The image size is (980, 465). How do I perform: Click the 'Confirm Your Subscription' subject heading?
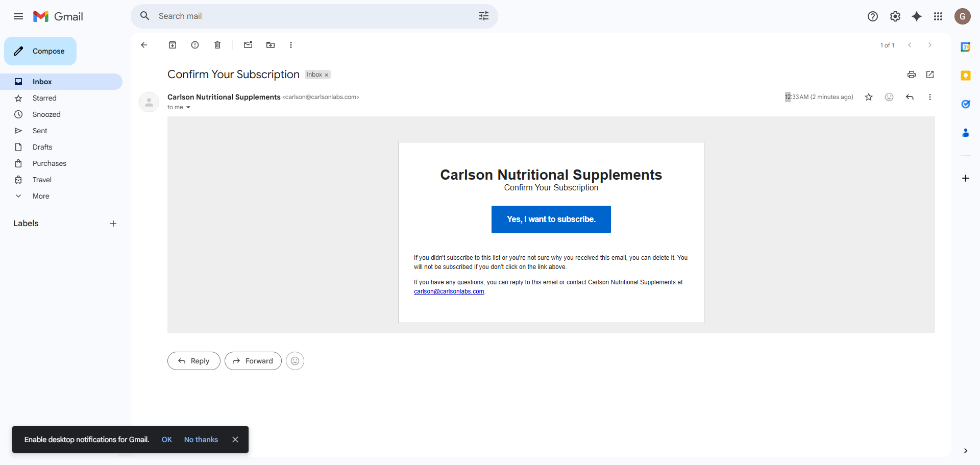233,75
